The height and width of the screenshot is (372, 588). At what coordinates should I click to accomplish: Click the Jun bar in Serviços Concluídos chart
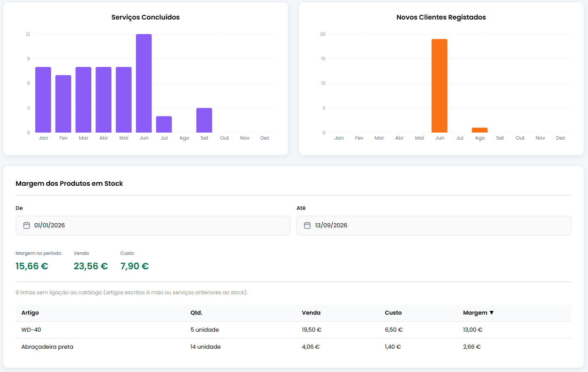(x=144, y=83)
